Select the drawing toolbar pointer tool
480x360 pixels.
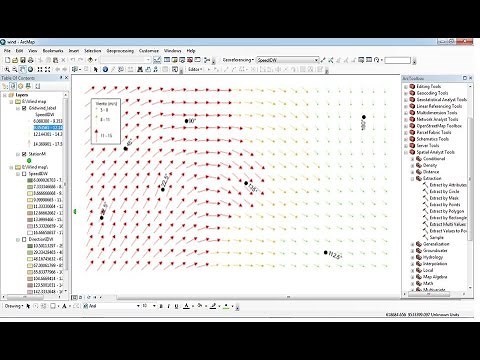tap(28, 306)
